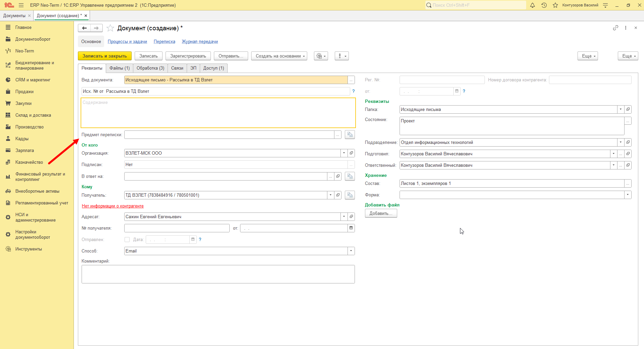Click Записать и закрыть button

[105, 56]
